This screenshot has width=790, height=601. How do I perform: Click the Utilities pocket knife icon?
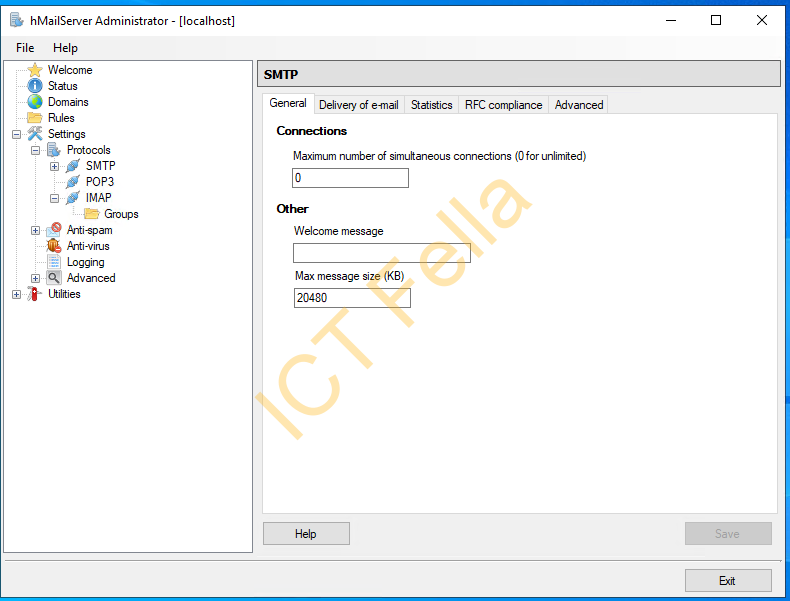34,294
